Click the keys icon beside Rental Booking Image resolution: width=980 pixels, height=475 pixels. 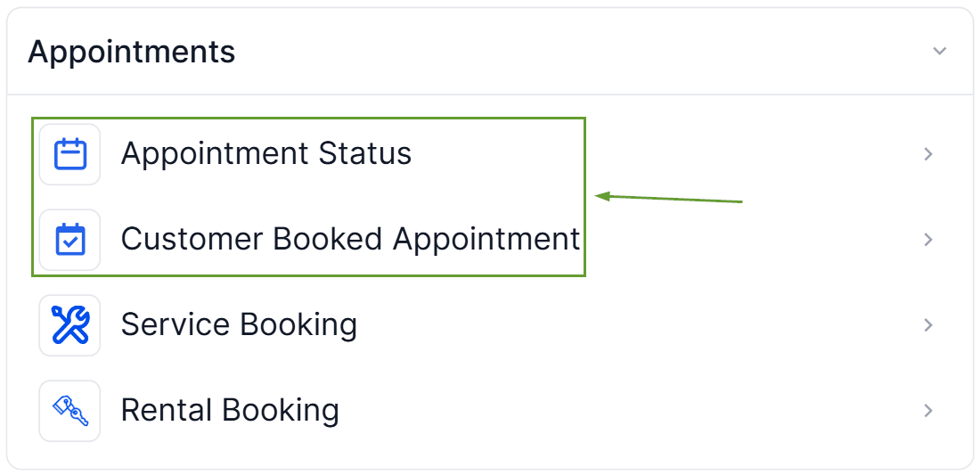(70, 411)
